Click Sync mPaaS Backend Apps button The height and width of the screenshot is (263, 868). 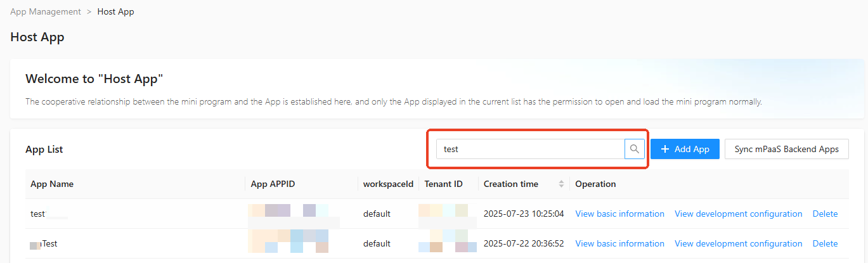click(787, 149)
